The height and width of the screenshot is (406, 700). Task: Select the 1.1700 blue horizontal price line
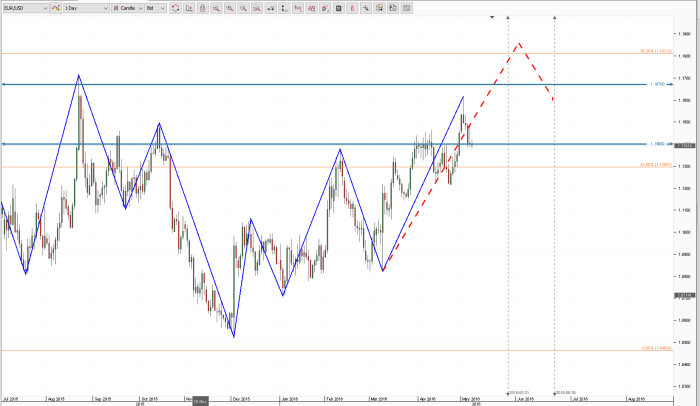300,84
